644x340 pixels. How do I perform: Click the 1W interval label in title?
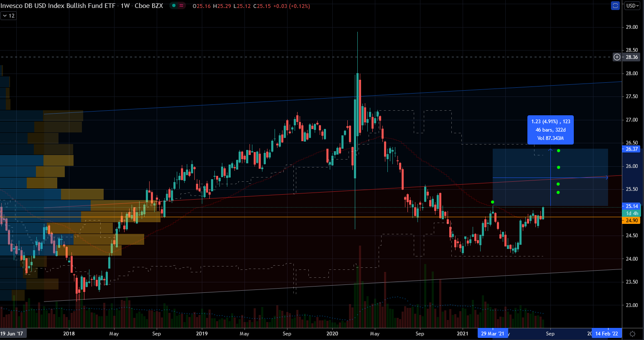tap(125, 6)
